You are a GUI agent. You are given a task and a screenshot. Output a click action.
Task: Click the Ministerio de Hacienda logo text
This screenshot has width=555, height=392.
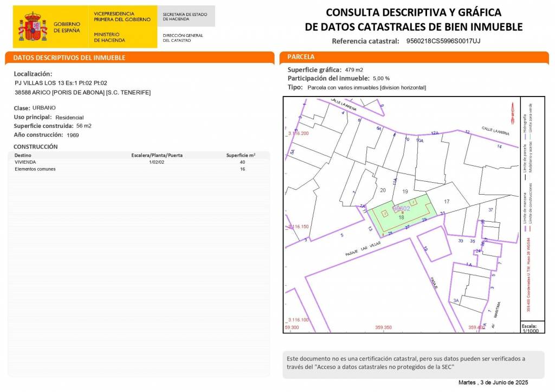click(x=109, y=37)
